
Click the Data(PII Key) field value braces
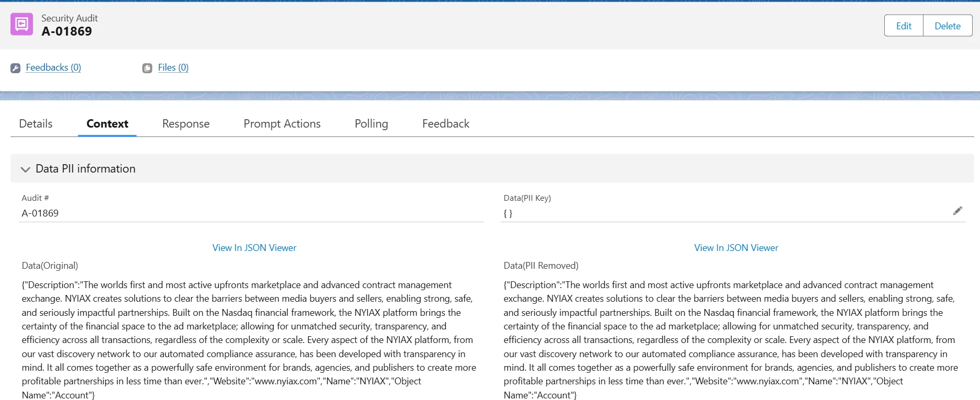508,213
